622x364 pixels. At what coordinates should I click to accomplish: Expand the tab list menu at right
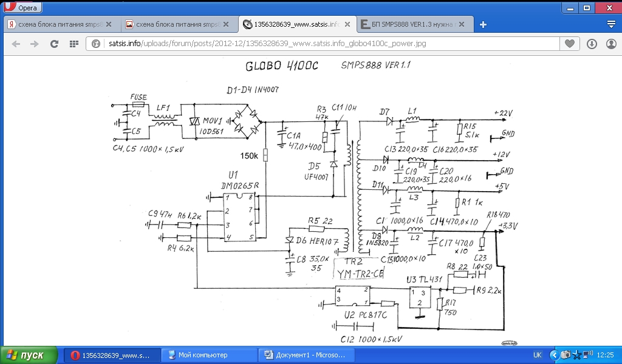point(611,24)
